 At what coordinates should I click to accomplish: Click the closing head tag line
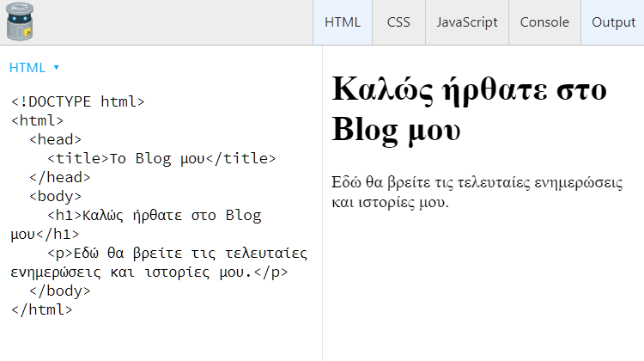pyautogui.click(x=59, y=177)
